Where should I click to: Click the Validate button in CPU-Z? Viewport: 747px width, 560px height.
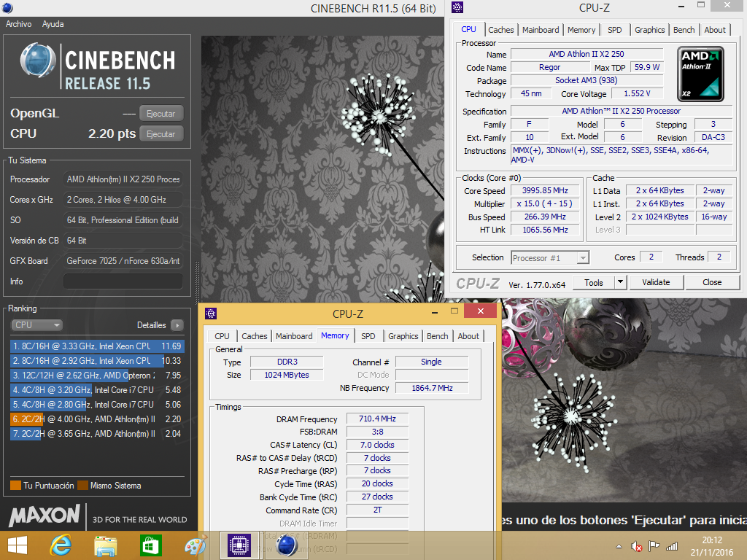pos(656,282)
